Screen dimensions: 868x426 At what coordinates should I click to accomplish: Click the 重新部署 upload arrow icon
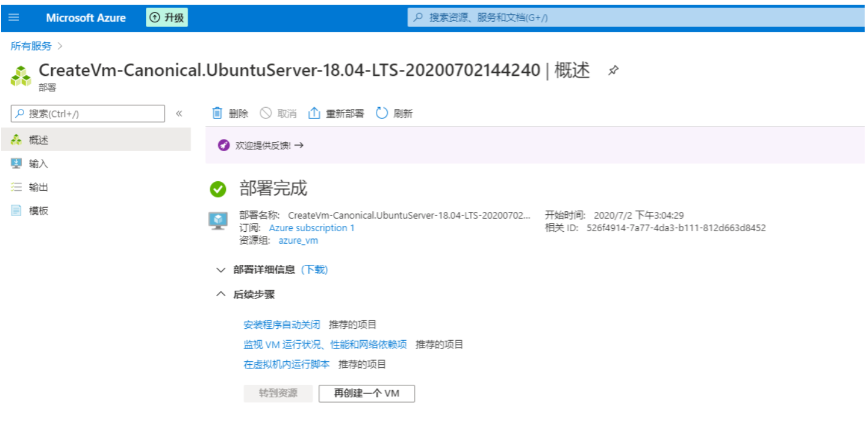pyautogui.click(x=315, y=113)
